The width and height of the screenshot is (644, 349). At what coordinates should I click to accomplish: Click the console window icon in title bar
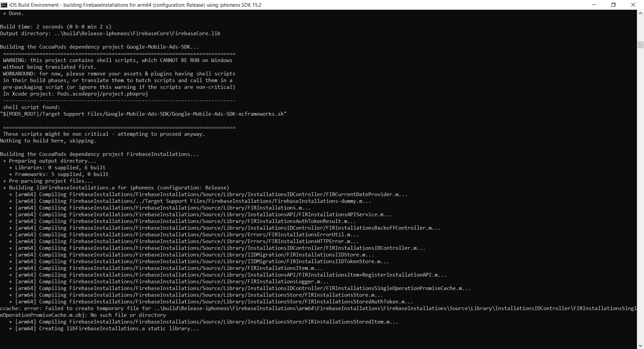pos(4,5)
